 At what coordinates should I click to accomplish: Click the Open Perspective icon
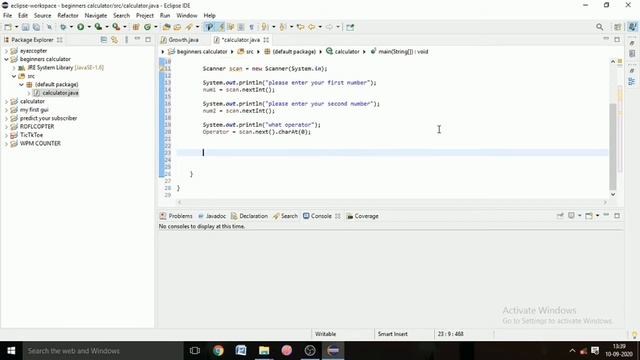(x=618, y=27)
